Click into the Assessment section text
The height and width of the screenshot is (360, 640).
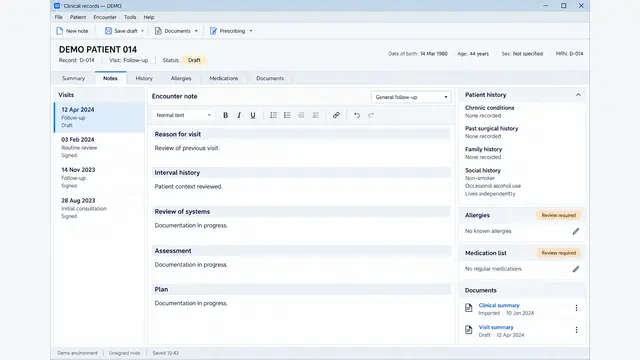pyautogui.click(x=191, y=264)
